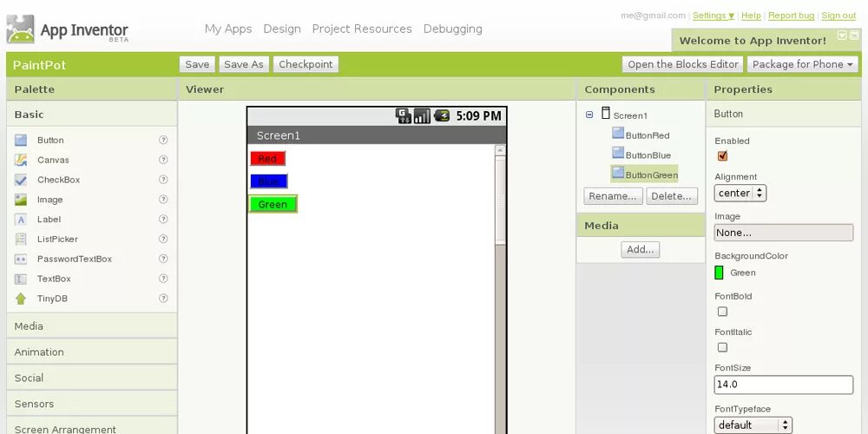
Task: Click the Image None property field
Action: point(783,233)
